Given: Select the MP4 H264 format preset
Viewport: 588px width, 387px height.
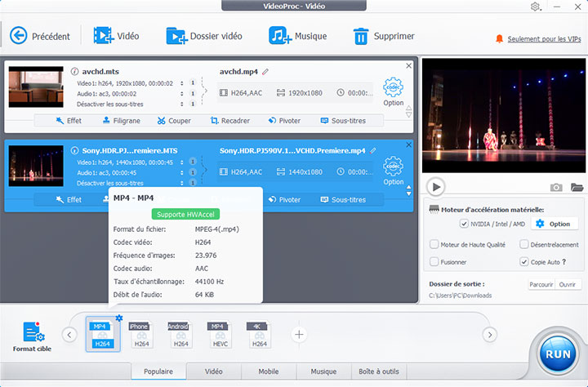Looking at the screenshot, I should point(102,335).
